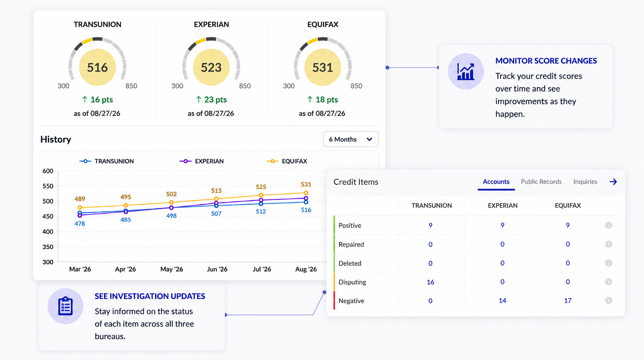Click TransUnion Disputing count 16
The height and width of the screenshot is (360, 644).
click(x=430, y=282)
